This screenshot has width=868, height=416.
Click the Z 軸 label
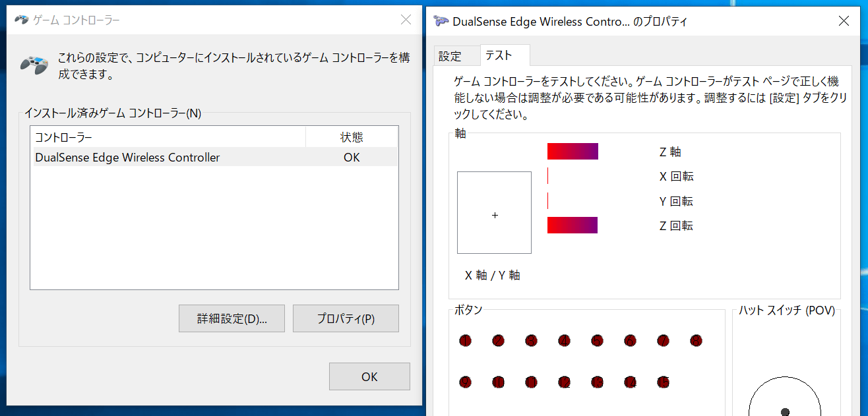[670, 152]
